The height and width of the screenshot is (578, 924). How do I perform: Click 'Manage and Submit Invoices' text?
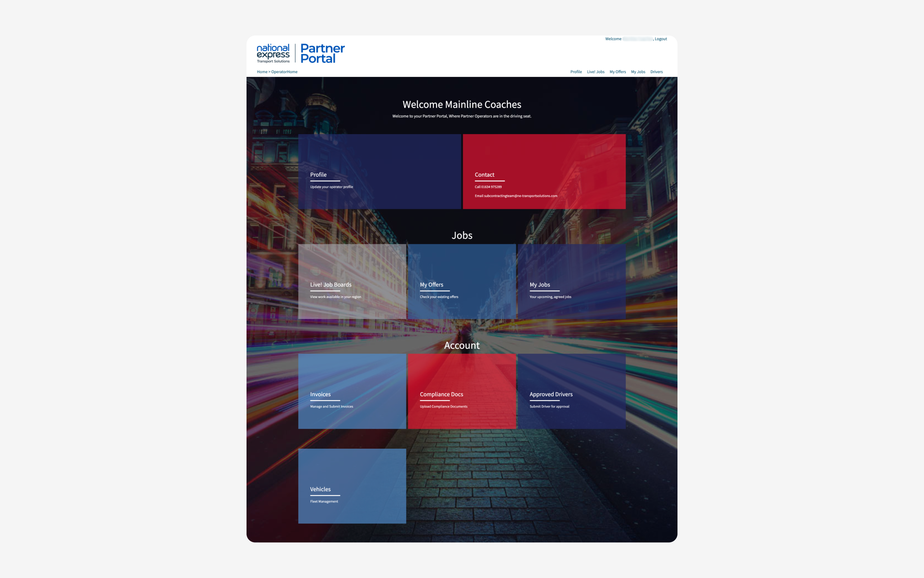pyautogui.click(x=331, y=407)
